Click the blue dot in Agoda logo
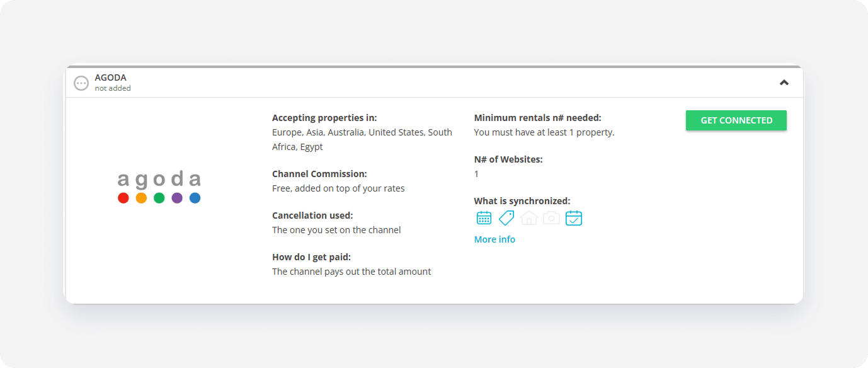 click(x=195, y=198)
